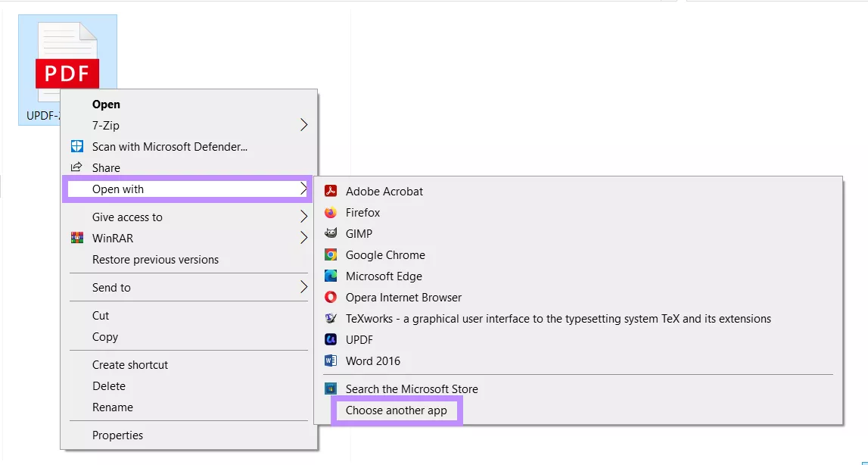Choose Google Chrome to open the PDF
The height and width of the screenshot is (465, 868).
[x=385, y=254]
